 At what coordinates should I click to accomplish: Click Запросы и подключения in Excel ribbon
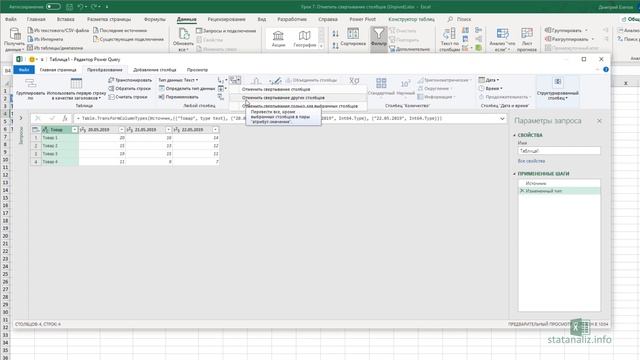point(226,31)
